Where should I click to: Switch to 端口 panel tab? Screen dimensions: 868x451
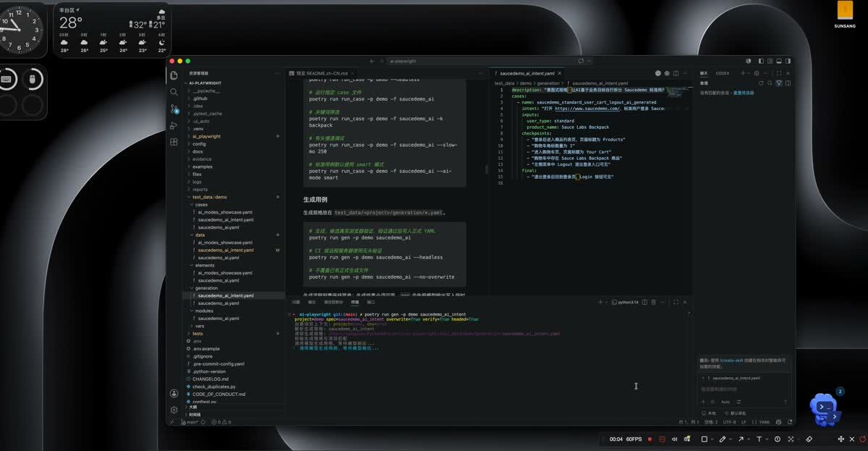click(370, 302)
